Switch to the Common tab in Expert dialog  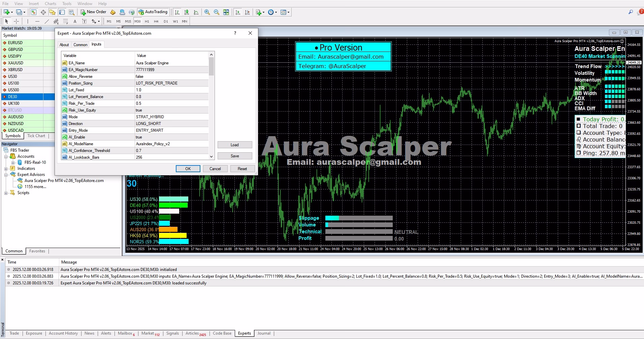[80, 44]
